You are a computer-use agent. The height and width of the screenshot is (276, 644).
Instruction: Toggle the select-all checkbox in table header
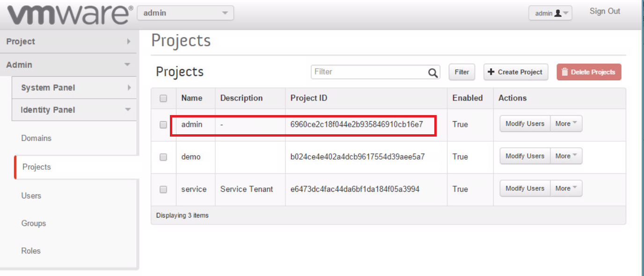pyautogui.click(x=163, y=98)
